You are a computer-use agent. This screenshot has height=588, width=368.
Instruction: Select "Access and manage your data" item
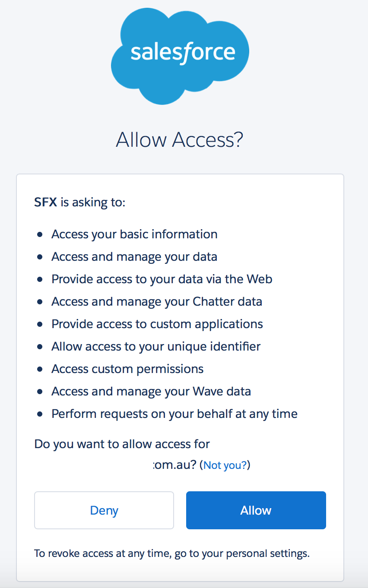[x=134, y=256]
